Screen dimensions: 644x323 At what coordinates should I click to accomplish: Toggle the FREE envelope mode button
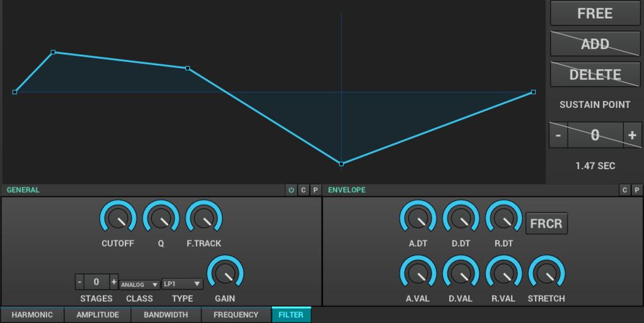595,13
